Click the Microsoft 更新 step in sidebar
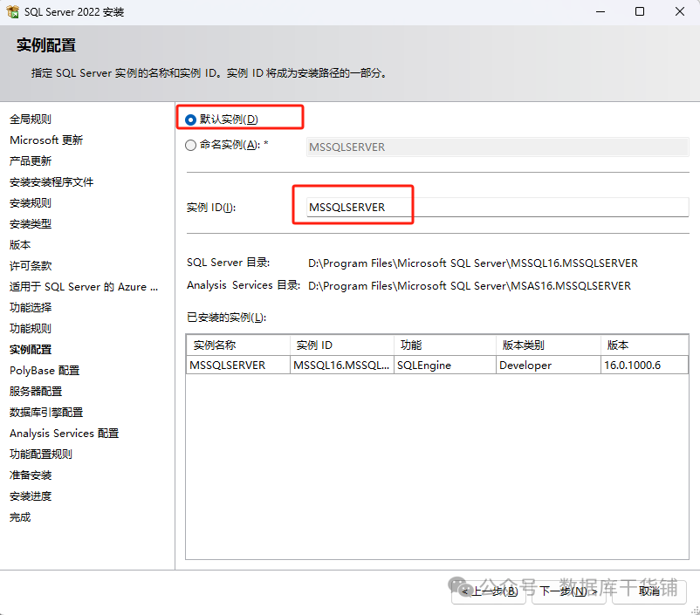This screenshot has width=700, height=615. point(46,140)
